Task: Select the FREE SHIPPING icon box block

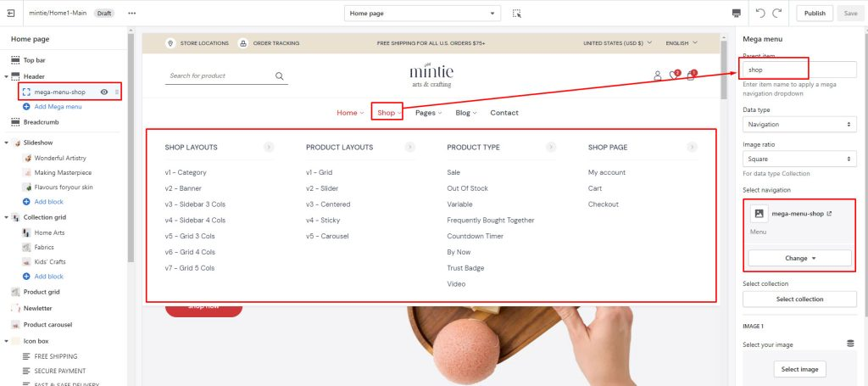Action: pyautogui.click(x=56, y=356)
